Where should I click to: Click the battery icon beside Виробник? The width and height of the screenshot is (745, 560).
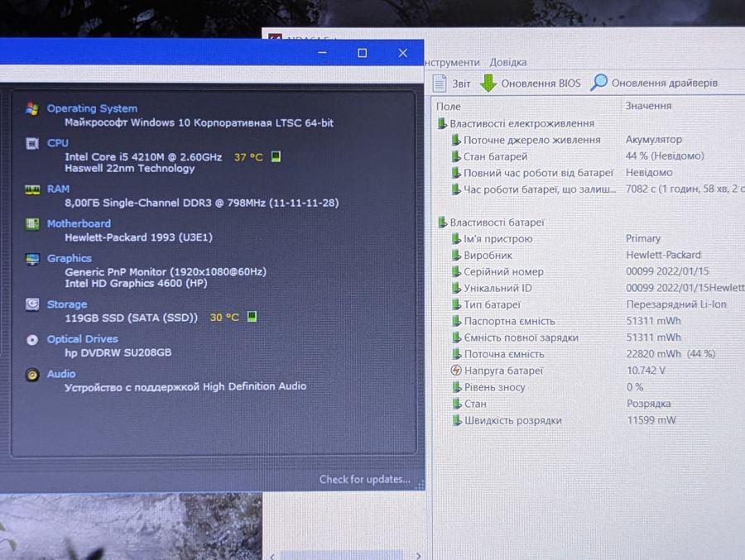pos(455,255)
